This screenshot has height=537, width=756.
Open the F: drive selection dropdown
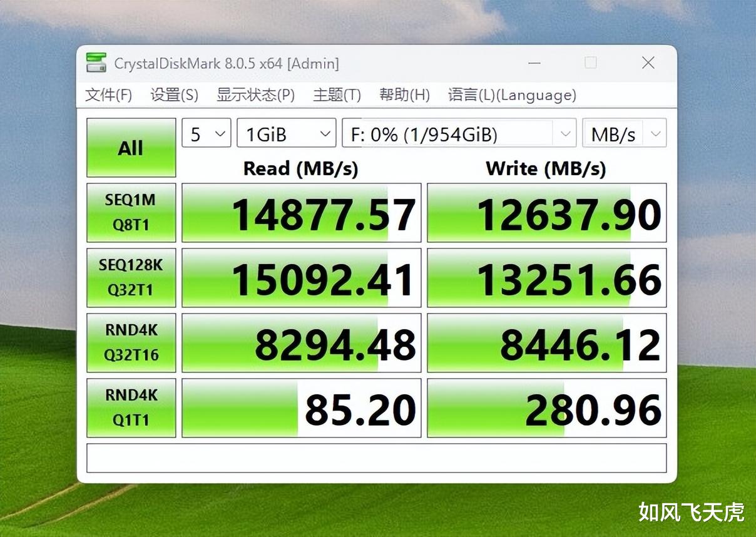tap(459, 133)
